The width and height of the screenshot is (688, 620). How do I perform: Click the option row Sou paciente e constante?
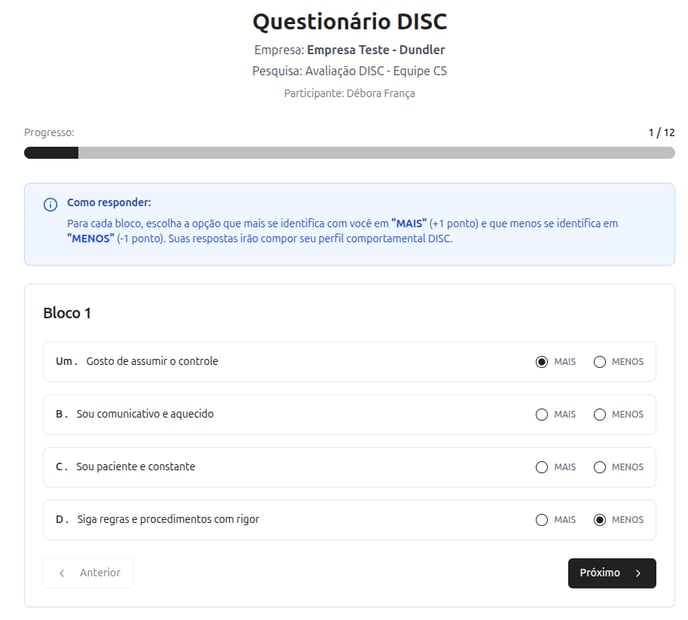pyautogui.click(x=350, y=467)
